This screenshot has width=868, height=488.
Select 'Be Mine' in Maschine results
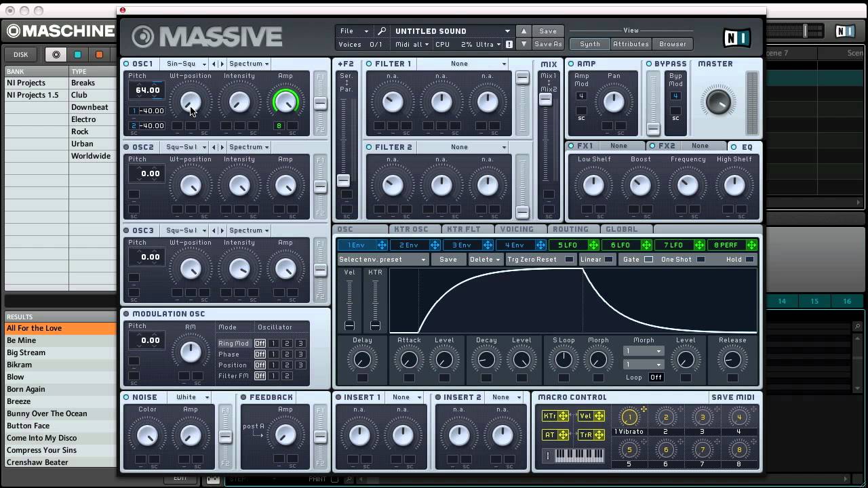coord(60,340)
